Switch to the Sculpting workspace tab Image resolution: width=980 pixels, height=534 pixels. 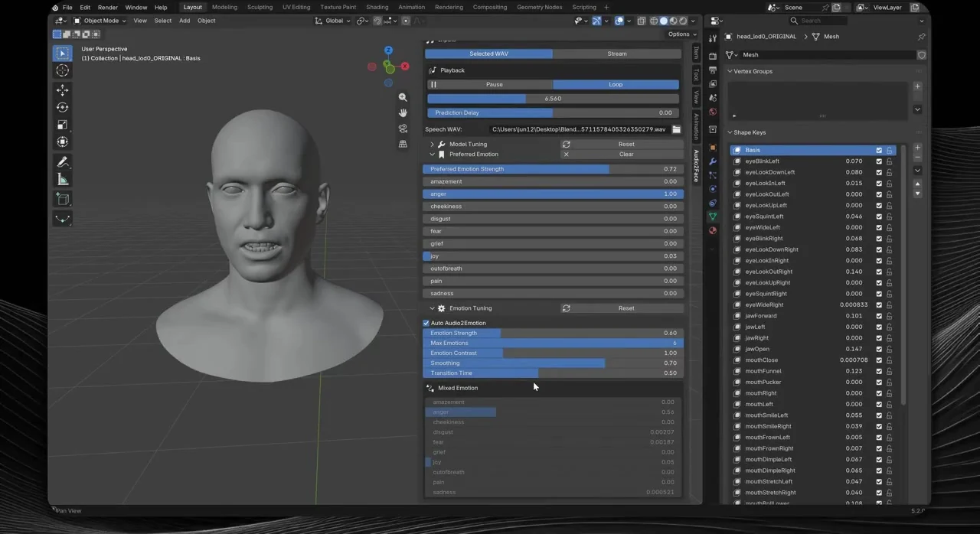pyautogui.click(x=260, y=7)
